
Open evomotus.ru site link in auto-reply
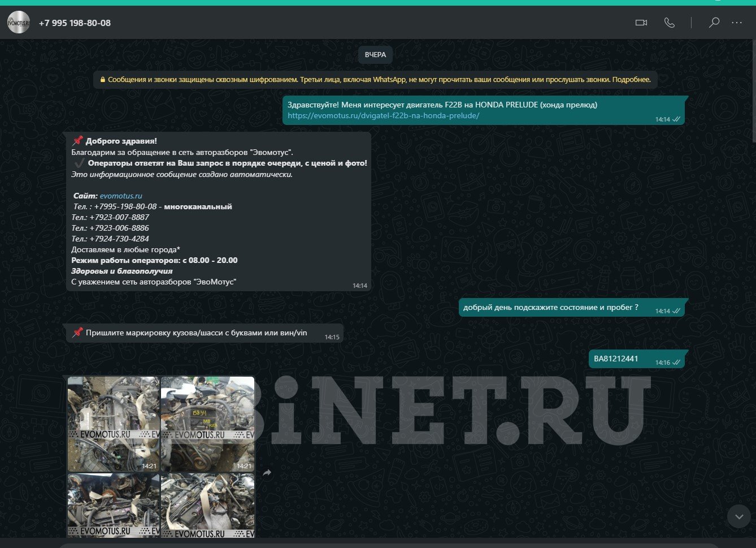coord(121,196)
